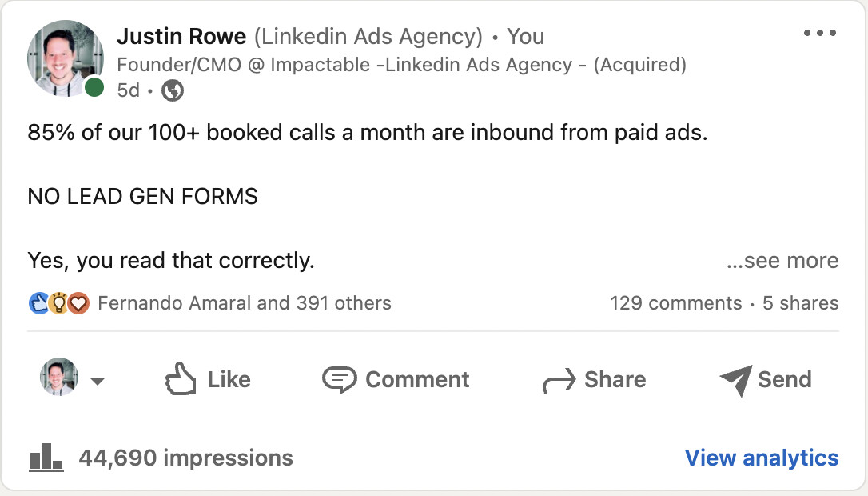Viewport: 868px width, 496px height.
Task: Expand the react-as identity dropdown arrow
Action: pyautogui.click(x=98, y=381)
